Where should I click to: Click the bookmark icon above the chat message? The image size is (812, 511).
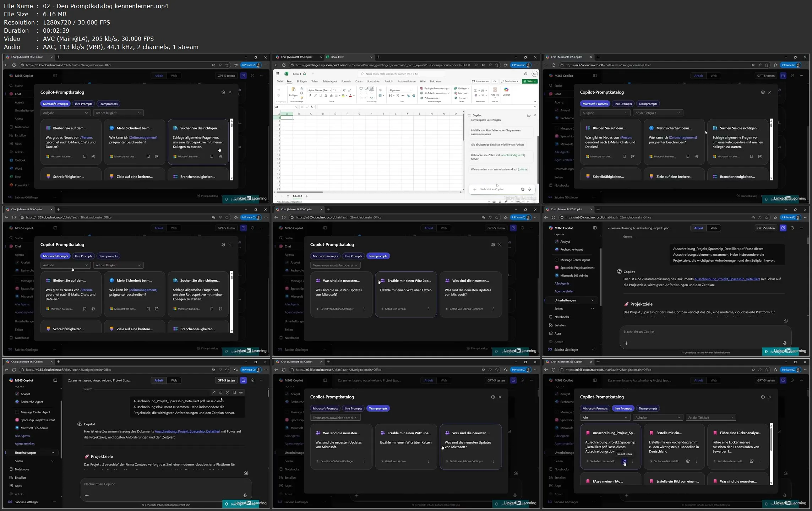[x=234, y=392]
